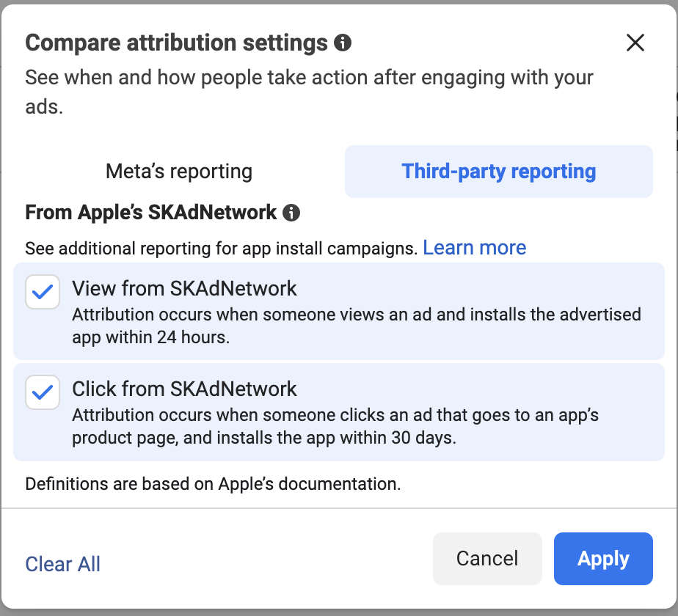This screenshot has width=678, height=616.
Task: Click the Click from SKAdNetwork label
Action: tap(185, 389)
